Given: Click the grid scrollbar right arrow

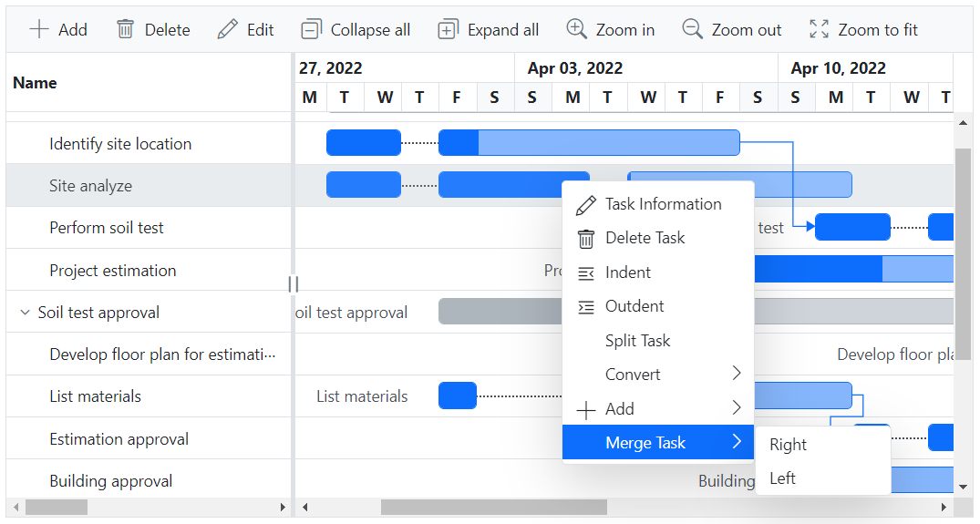Looking at the screenshot, I should tap(283, 507).
